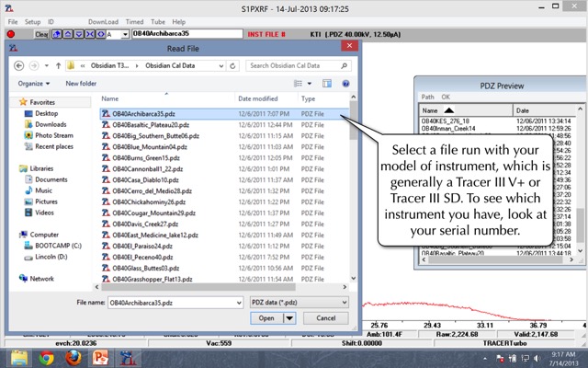Open the dialog help question mark icon
588x368 pixels.
(x=346, y=84)
